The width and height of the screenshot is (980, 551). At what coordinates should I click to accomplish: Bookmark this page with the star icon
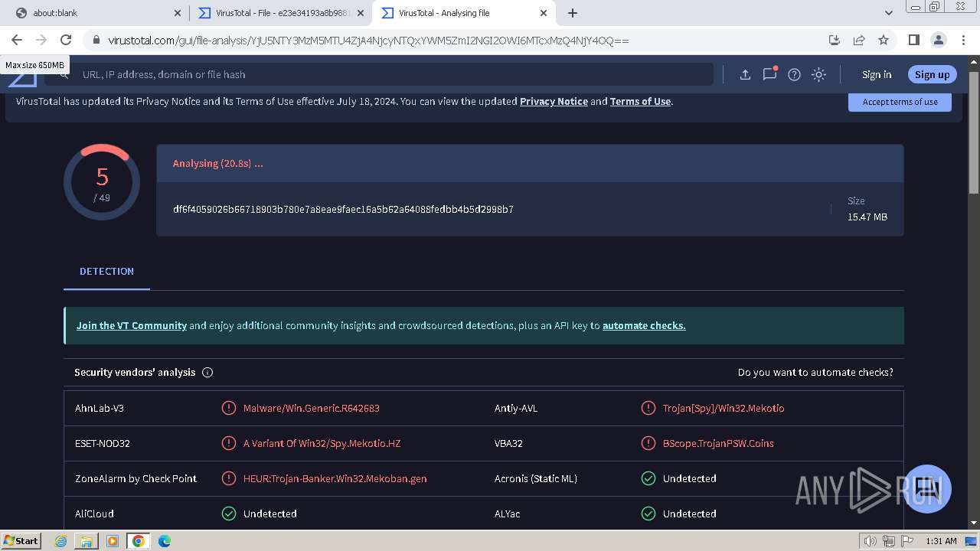[x=884, y=40]
